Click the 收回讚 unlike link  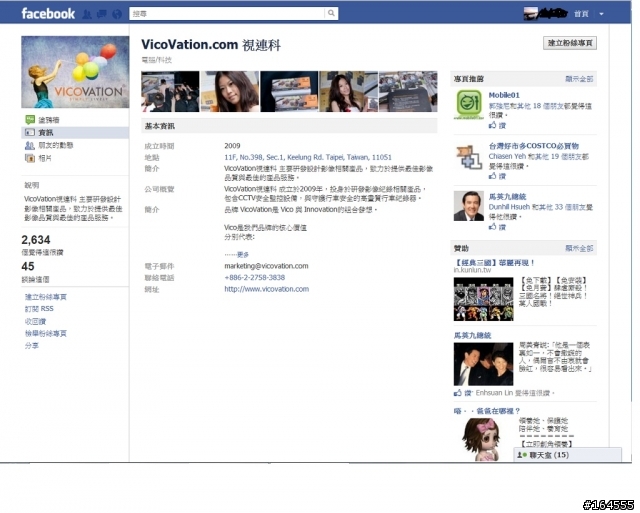click(35, 321)
